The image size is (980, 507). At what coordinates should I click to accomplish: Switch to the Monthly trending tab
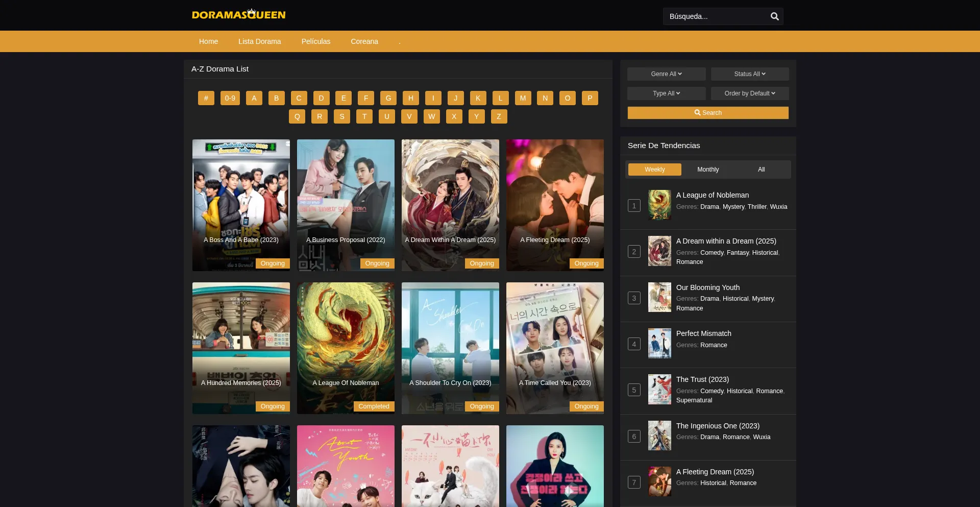tap(708, 170)
